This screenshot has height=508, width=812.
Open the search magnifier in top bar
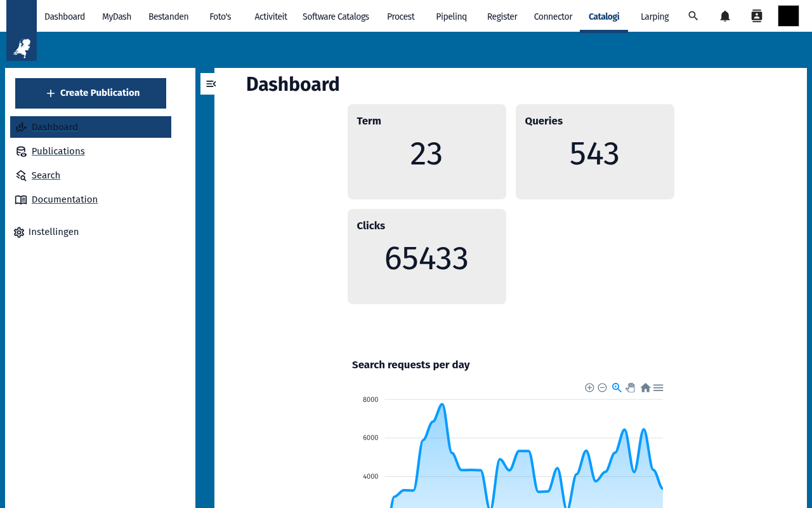click(693, 16)
